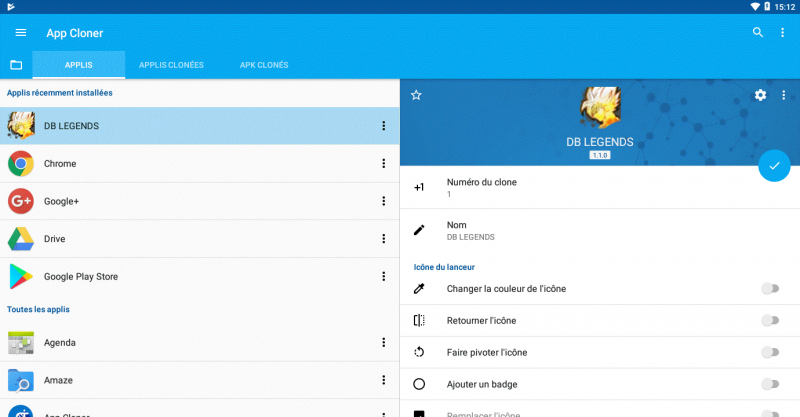
Task: Open the hamburger navigation menu
Action: (x=21, y=33)
